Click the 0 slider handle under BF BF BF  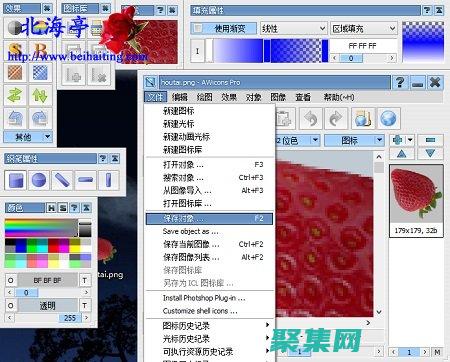26,293
